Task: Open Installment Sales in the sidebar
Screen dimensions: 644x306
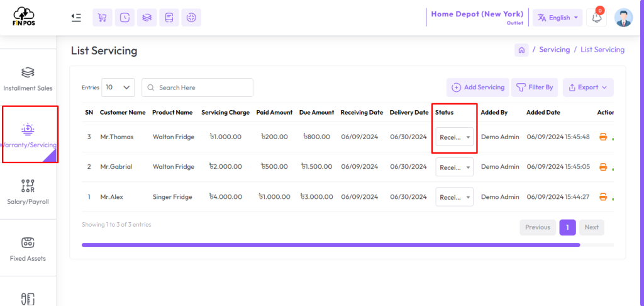Action: click(x=28, y=79)
